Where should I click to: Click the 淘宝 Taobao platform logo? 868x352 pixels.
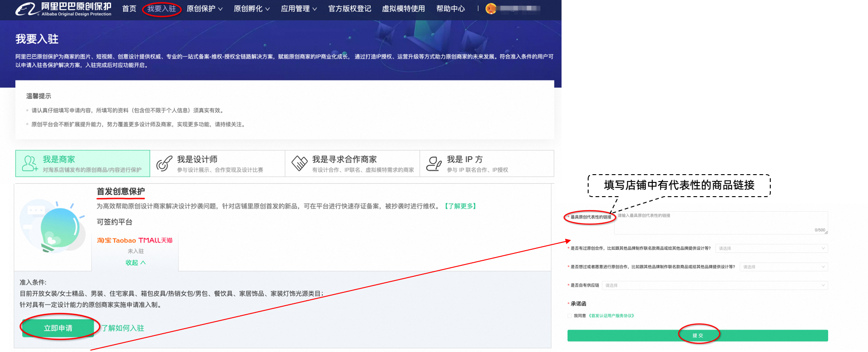[117, 240]
